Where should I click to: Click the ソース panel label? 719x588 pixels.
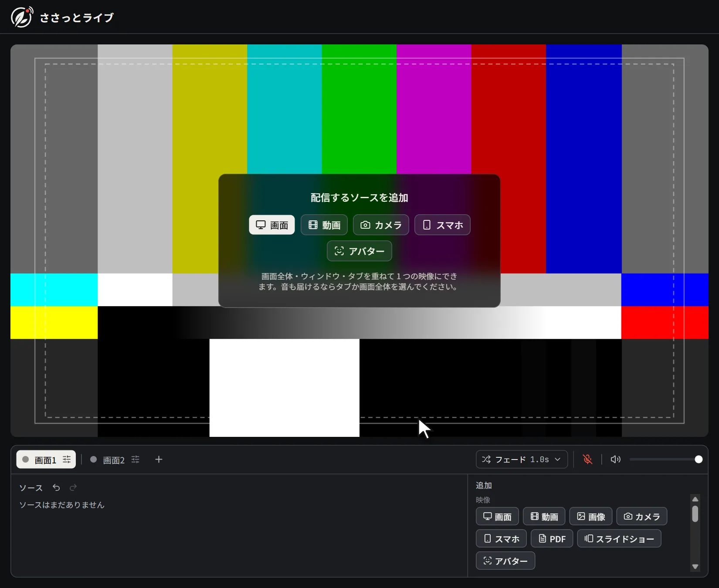[31, 488]
